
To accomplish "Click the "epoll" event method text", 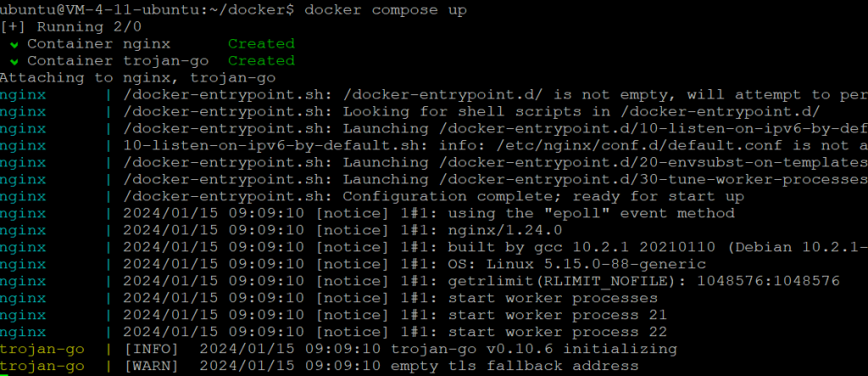I will [620, 214].
